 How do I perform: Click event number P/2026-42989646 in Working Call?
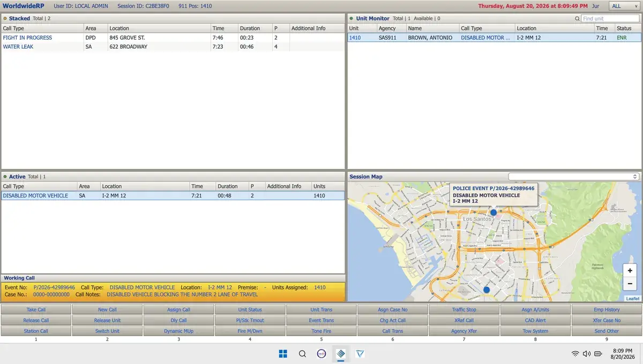(54, 287)
